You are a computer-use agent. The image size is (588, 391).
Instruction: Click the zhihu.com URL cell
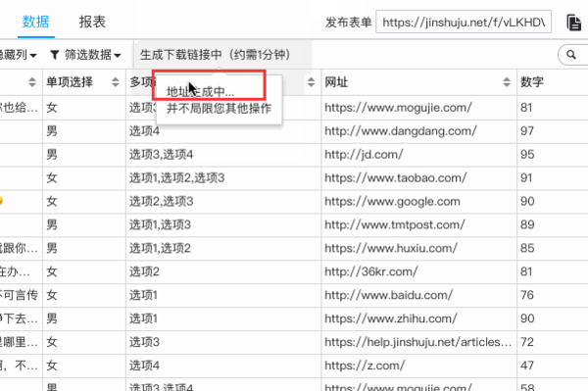point(418,318)
